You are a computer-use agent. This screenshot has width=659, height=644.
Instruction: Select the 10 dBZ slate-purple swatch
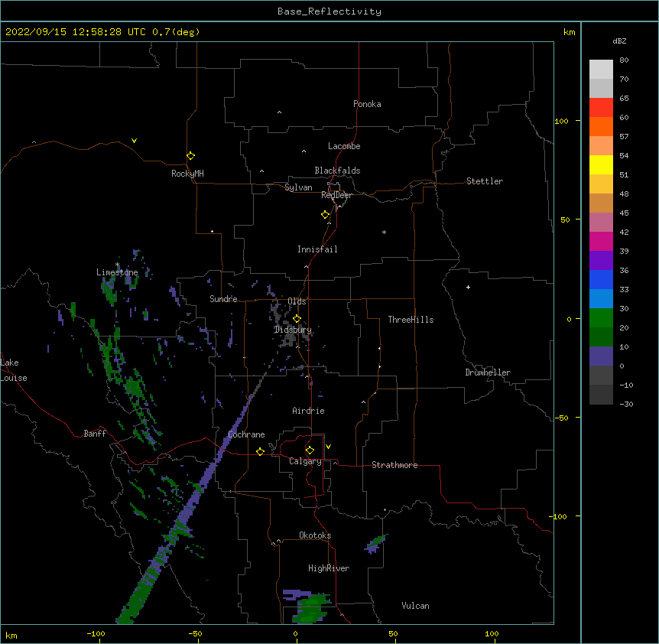[601, 356]
